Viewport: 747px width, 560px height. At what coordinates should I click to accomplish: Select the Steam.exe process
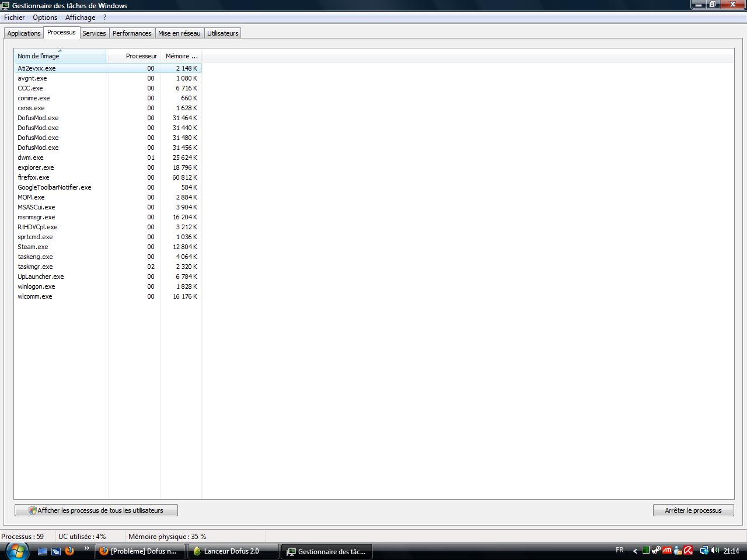(x=108, y=247)
